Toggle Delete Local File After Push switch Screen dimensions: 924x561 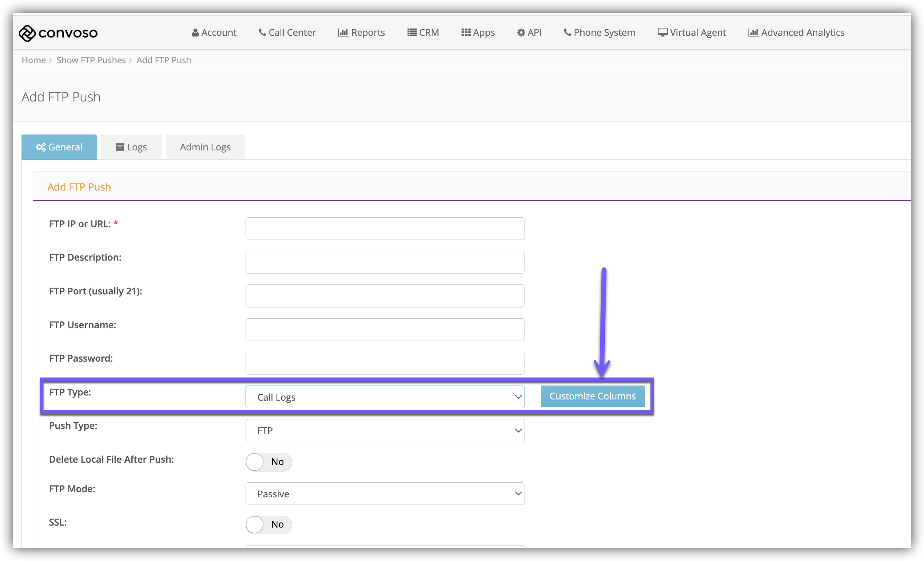point(269,462)
